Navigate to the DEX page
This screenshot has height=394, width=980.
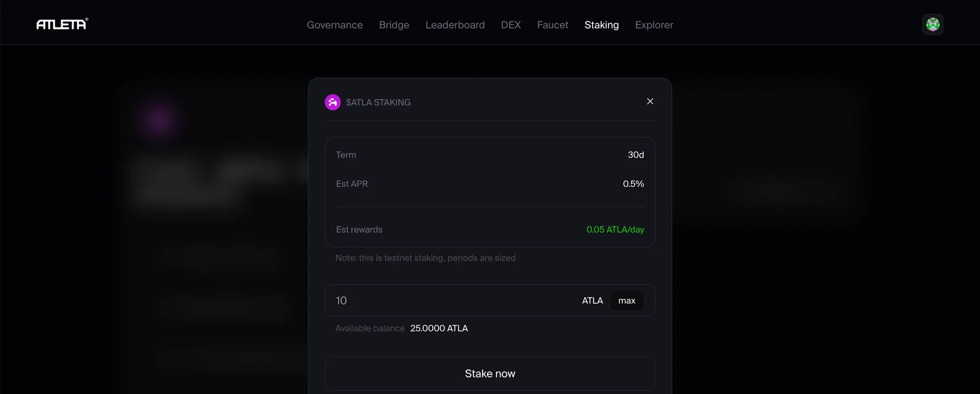(x=511, y=25)
